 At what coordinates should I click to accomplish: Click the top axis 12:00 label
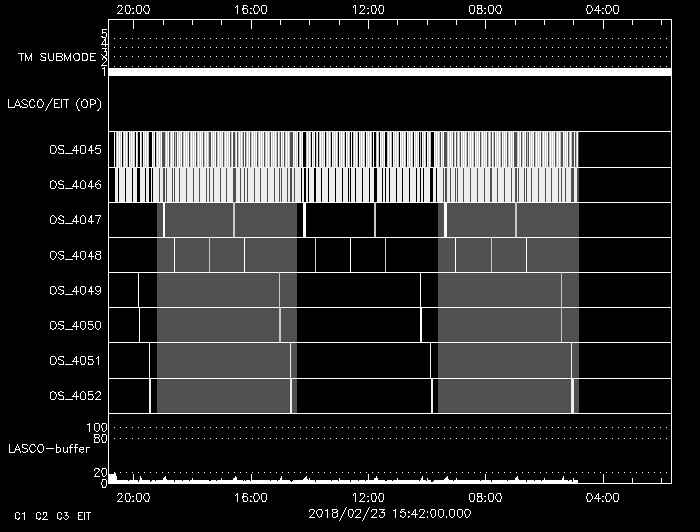click(368, 10)
